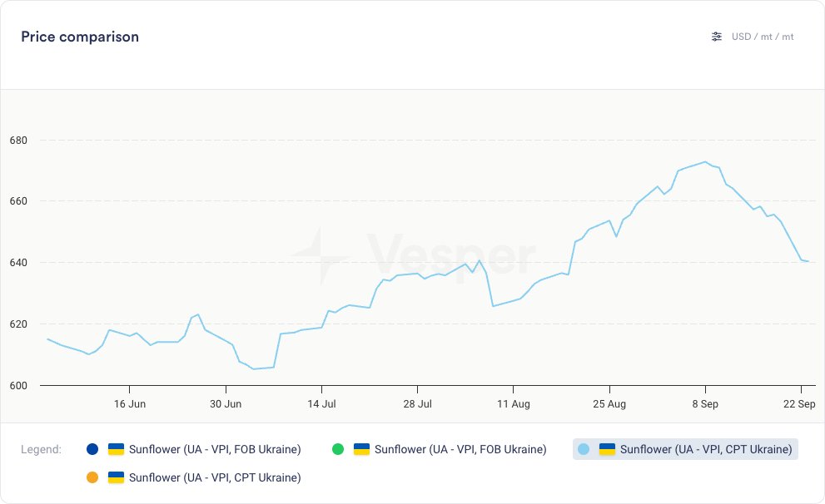The image size is (825, 504).
Task: Toggle the orange Sunflower CPT Ukraine series label
Action: [215, 477]
